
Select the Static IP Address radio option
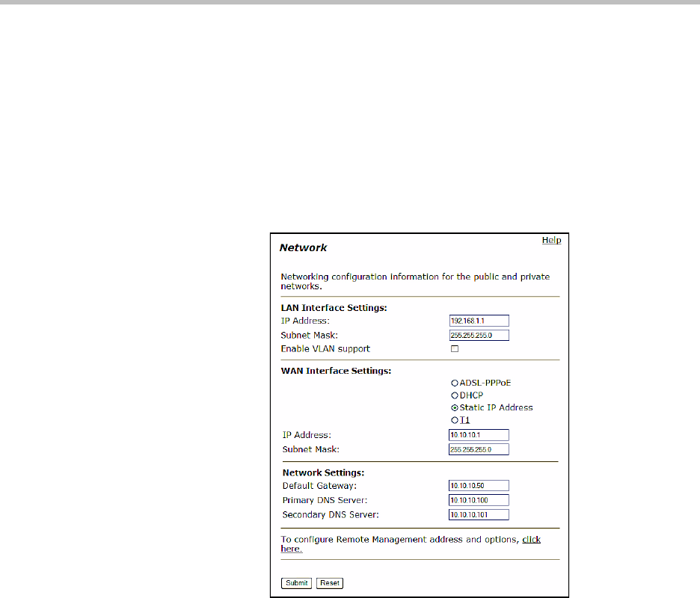[x=455, y=408]
